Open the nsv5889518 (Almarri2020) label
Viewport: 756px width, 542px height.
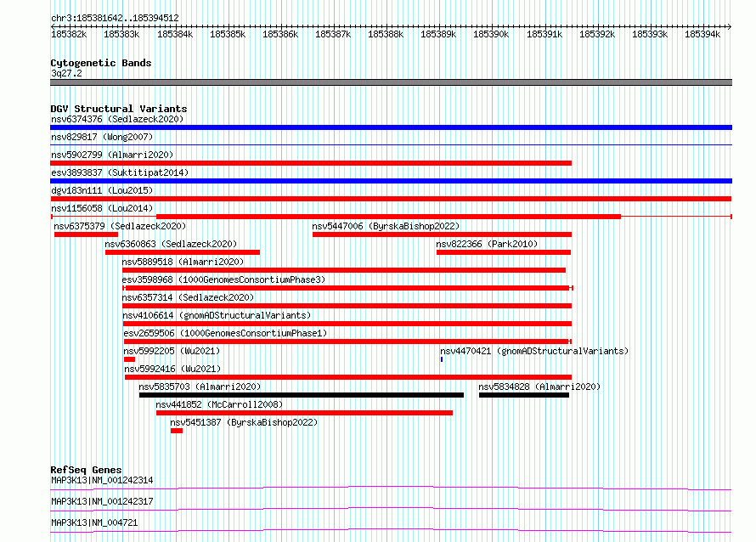click(x=183, y=262)
